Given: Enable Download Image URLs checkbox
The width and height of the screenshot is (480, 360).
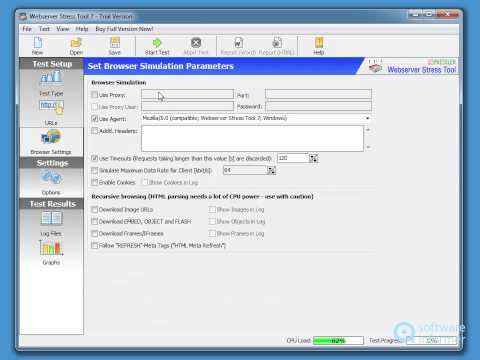Looking at the screenshot, I should [95, 210].
